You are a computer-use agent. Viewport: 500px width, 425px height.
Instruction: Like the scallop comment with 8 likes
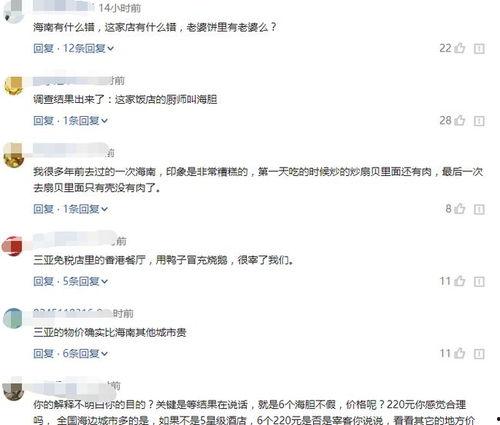(460, 209)
